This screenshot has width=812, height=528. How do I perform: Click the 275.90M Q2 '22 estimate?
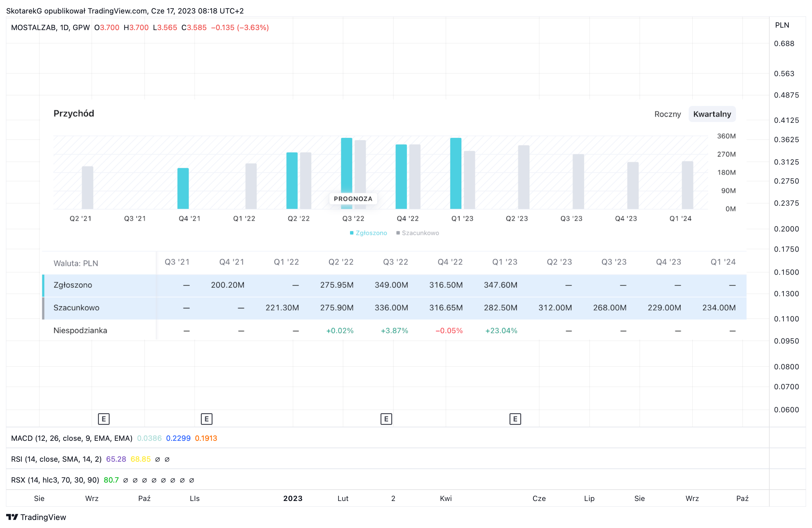337,308
